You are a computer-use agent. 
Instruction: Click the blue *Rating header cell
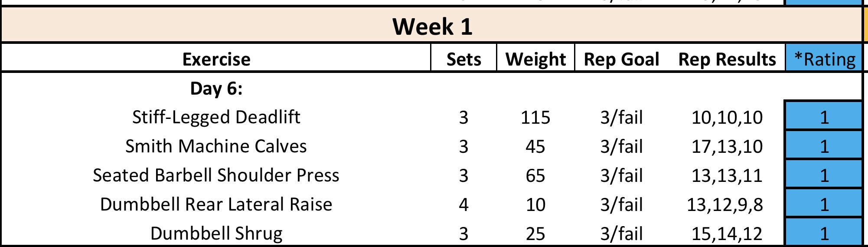pos(824,59)
